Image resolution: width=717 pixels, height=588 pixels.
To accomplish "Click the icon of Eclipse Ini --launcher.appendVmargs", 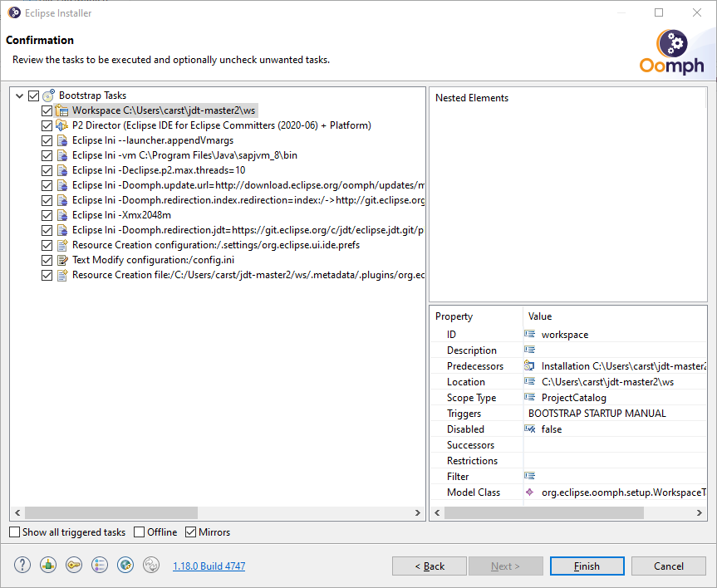I will [x=62, y=140].
